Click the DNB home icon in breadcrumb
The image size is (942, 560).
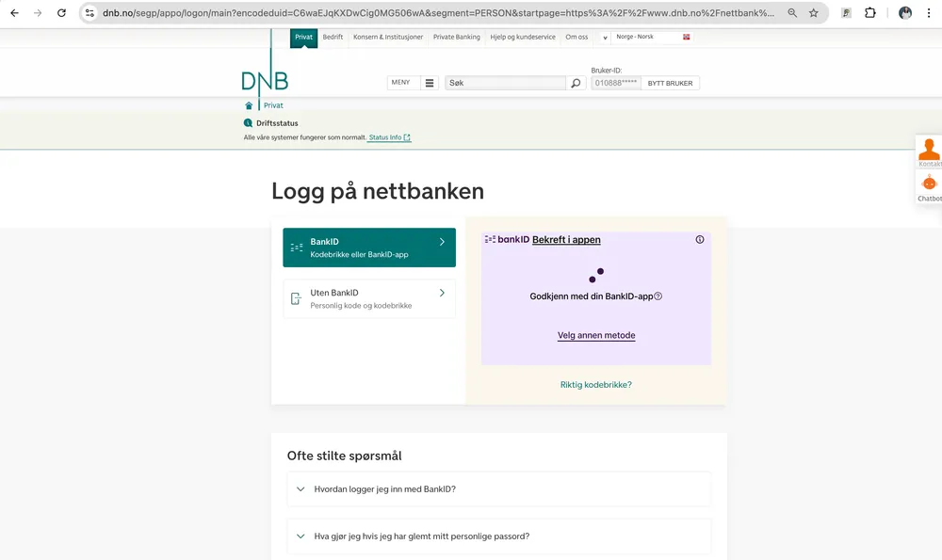click(249, 105)
